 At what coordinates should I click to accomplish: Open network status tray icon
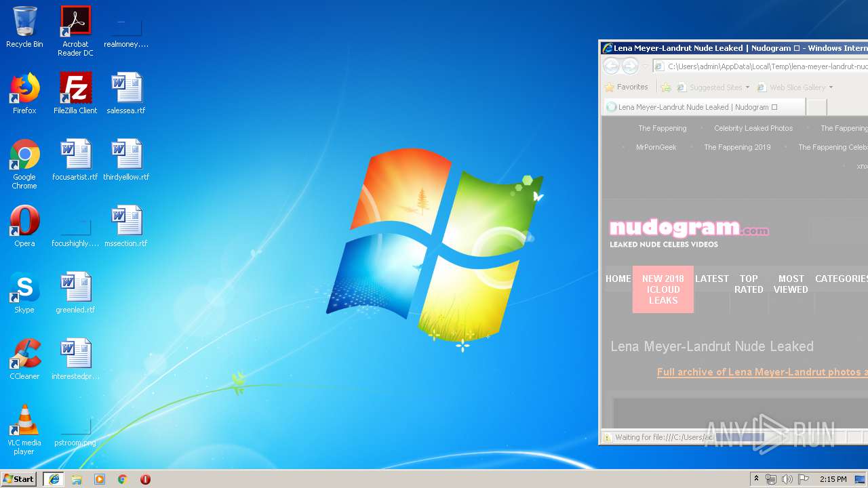point(771,479)
